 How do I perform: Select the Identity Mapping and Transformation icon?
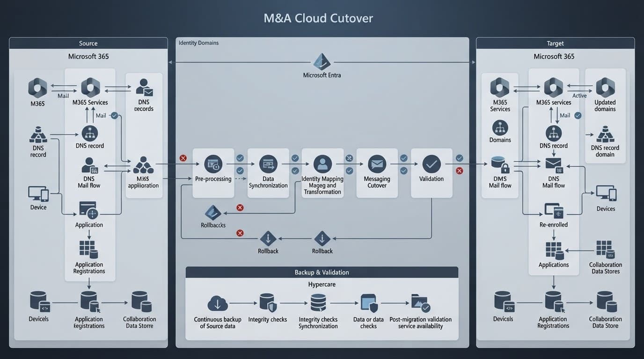322,164
